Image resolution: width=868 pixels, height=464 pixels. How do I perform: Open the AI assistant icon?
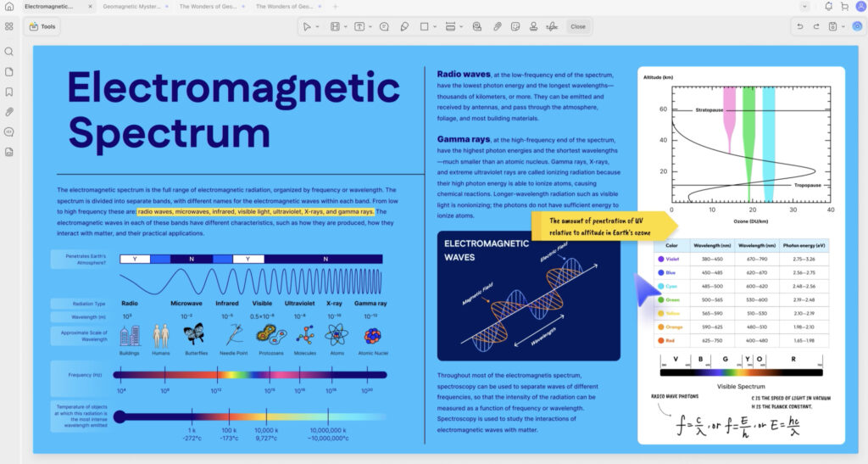click(857, 26)
